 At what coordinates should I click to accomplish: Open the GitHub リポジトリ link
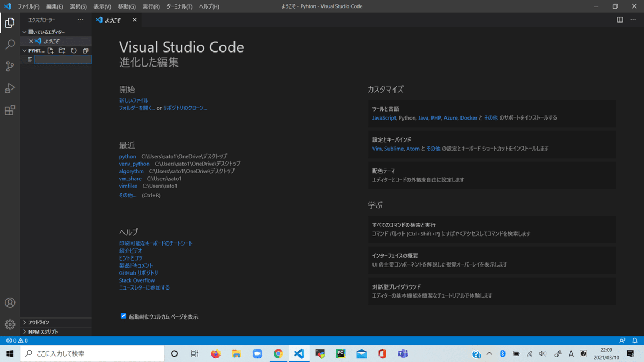click(138, 272)
